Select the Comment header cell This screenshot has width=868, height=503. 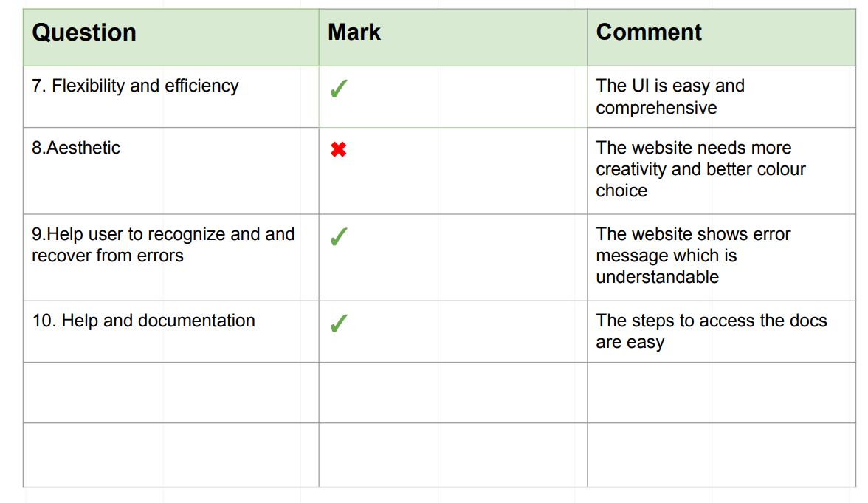721,38
